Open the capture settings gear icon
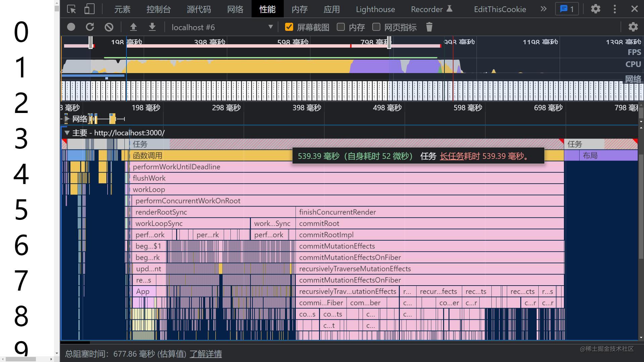644x362 pixels. pos(633,27)
